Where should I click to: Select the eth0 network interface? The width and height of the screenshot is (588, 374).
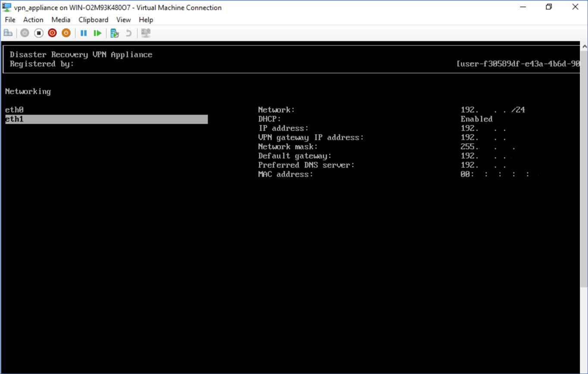coord(14,110)
